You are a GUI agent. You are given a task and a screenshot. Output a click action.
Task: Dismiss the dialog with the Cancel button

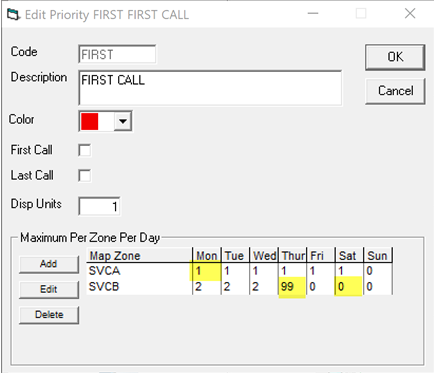pos(395,91)
